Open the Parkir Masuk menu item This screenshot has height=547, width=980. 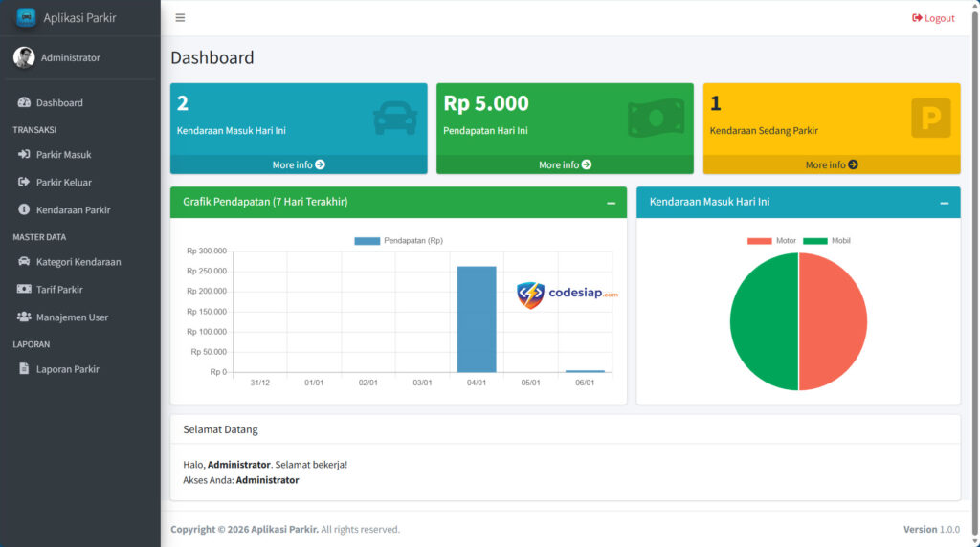click(63, 154)
